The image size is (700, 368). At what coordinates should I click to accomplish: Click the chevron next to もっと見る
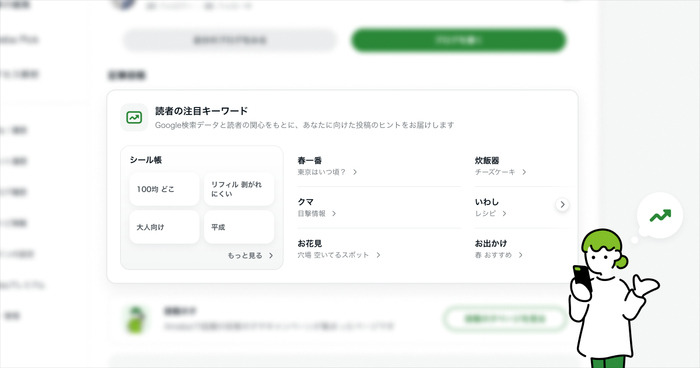coord(271,255)
